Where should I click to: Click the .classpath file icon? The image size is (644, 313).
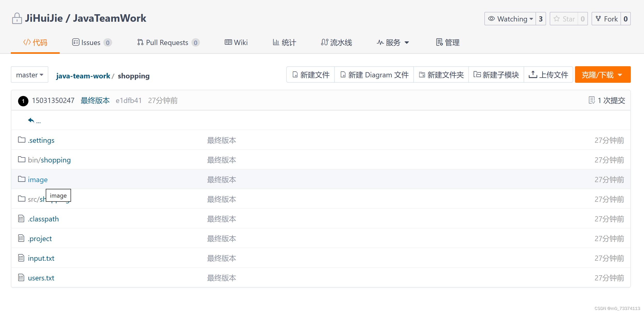pyautogui.click(x=21, y=219)
